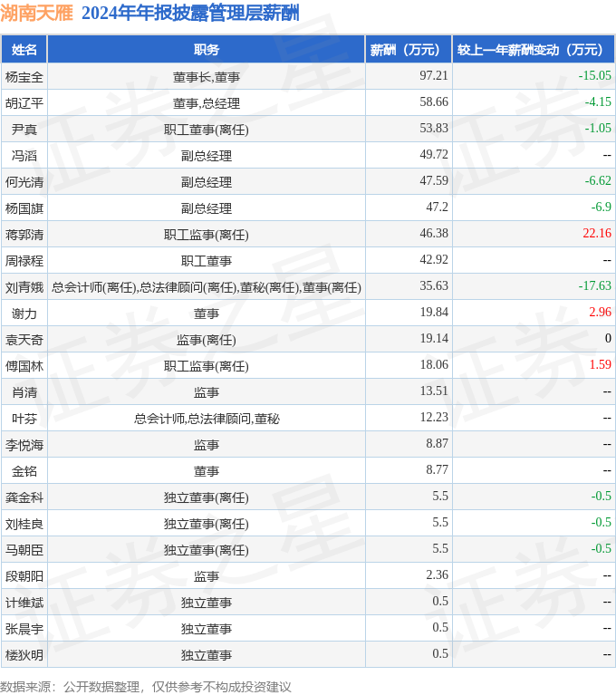Select the name 肖清
This screenshot has height=695, width=616.
24,392
